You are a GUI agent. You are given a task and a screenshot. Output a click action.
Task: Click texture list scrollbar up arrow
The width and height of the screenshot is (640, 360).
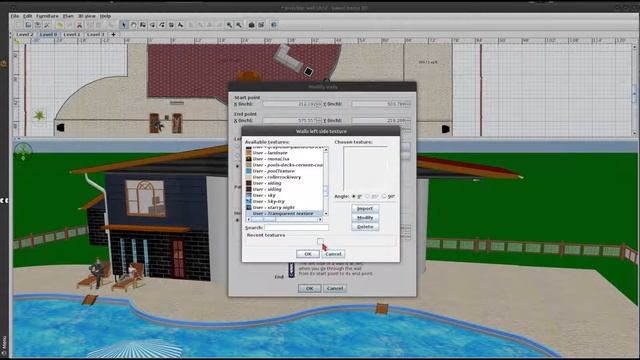point(326,150)
